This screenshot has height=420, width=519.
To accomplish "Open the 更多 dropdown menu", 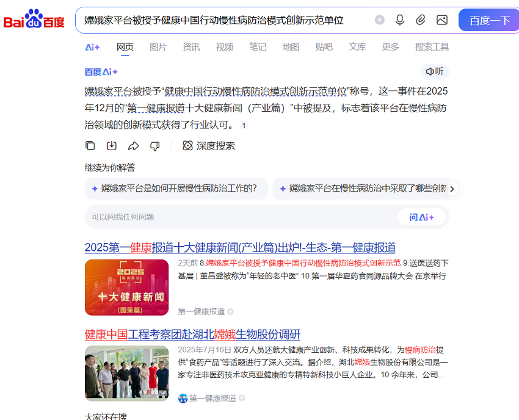I will click(x=390, y=46).
